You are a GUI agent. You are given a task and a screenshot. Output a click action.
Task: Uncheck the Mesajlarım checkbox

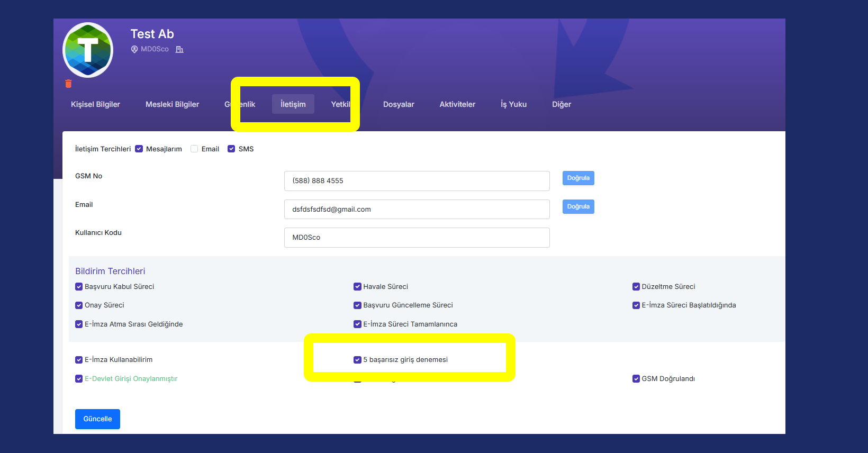click(139, 149)
